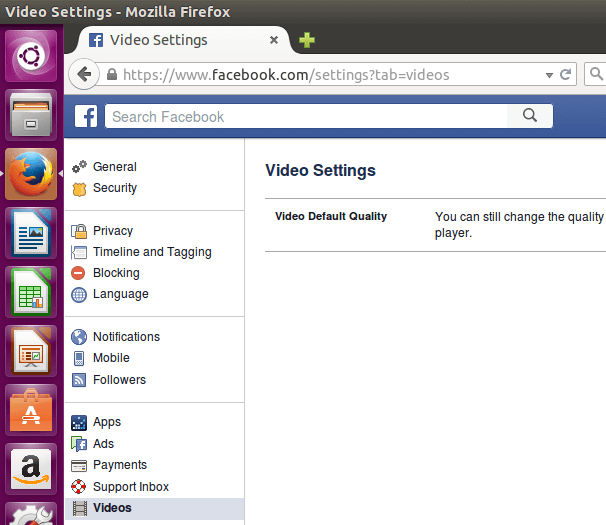Launch LibreOffice Writer from the dock
606x525 pixels.
[31, 233]
